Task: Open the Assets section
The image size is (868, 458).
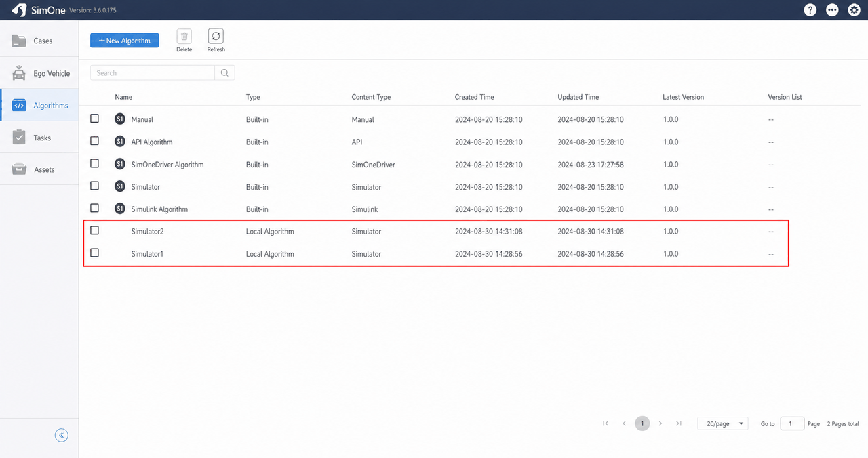Action: (39, 169)
